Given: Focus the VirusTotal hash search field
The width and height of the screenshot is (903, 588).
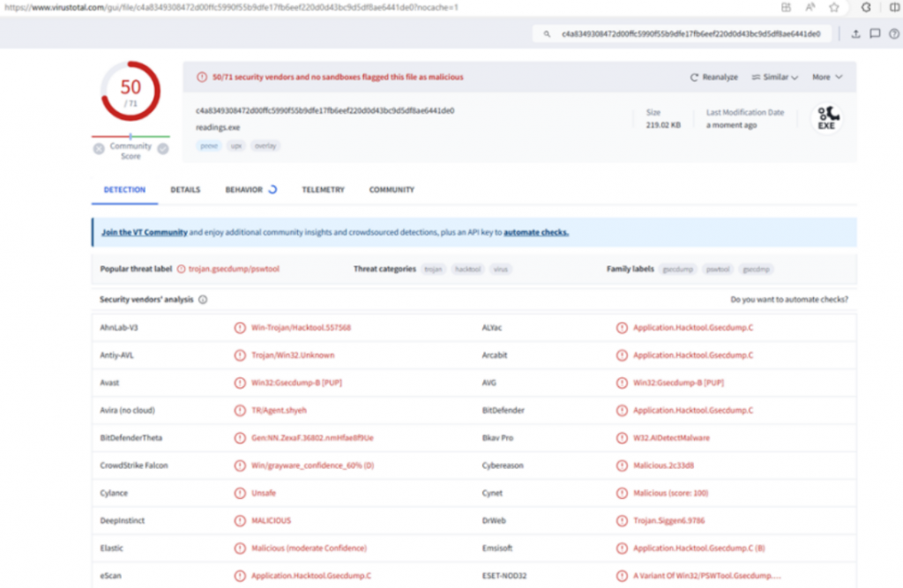Looking at the screenshot, I should (x=683, y=34).
